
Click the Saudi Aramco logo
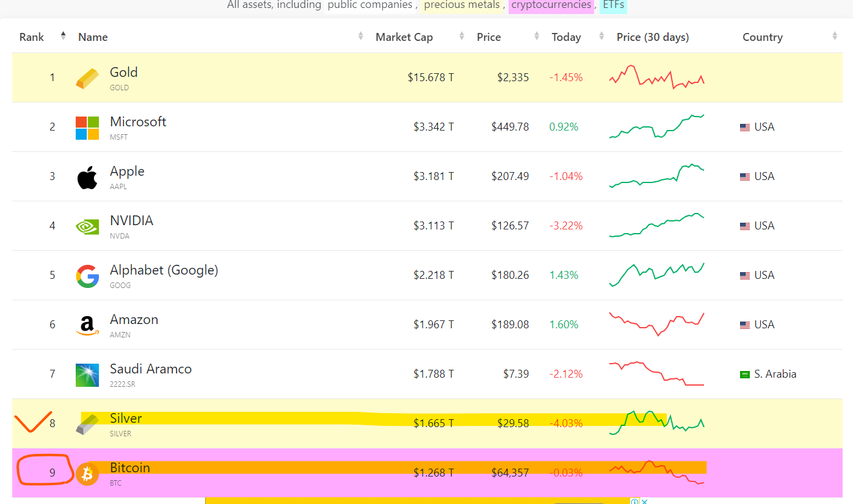[87, 375]
